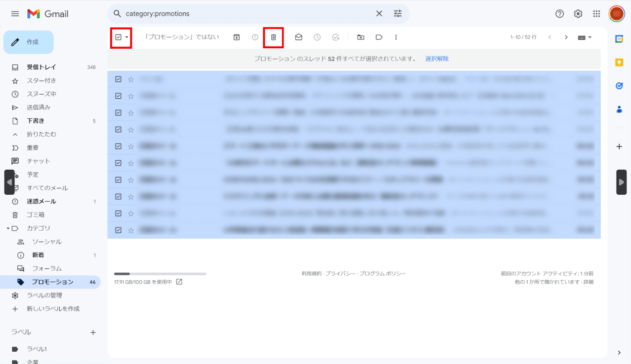Open Google Keep side panel icon
The image size is (631, 364).
pyautogui.click(x=619, y=62)
